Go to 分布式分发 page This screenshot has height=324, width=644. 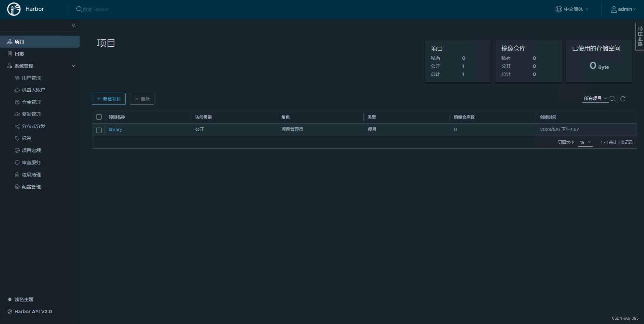coord(34,126)
